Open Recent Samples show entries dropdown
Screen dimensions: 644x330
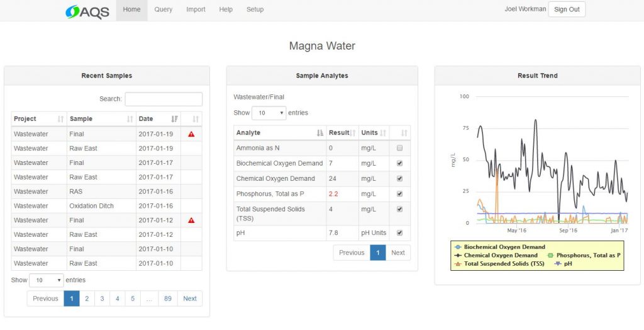point(47,280)
